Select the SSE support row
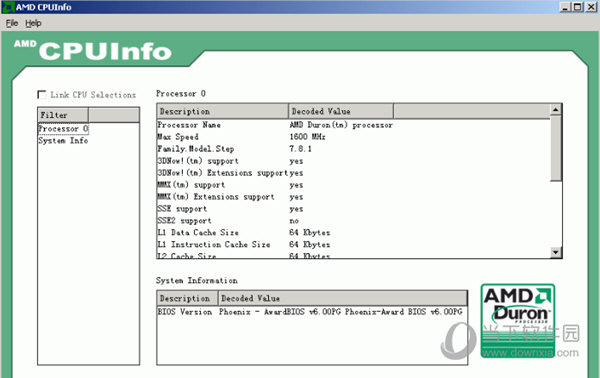 pyautogui.click(x=353, y=209)
